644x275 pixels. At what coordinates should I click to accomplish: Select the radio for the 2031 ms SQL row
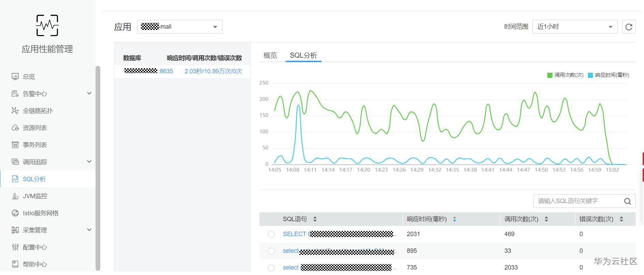pyautogui.click(x=271, y=234)
